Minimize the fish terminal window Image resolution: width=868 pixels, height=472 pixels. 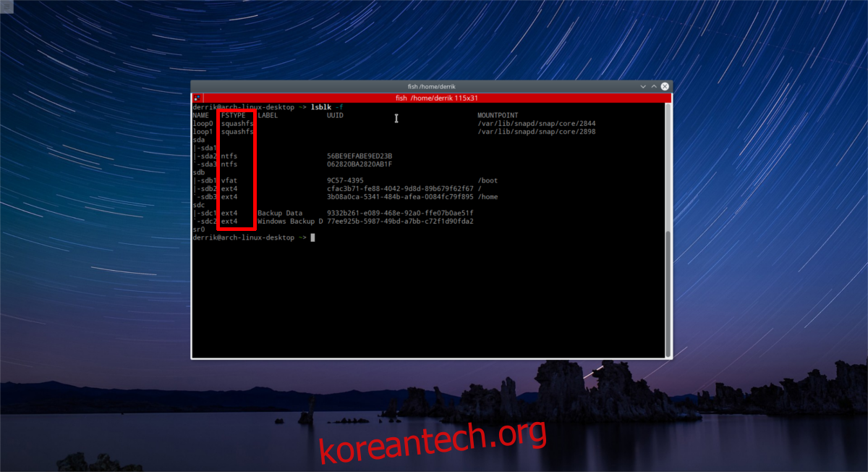(642, 86)
